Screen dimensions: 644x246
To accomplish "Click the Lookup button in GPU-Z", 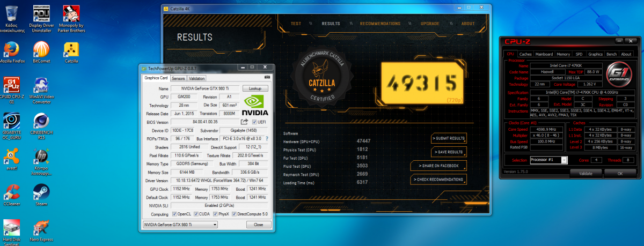I will (255, 88).
